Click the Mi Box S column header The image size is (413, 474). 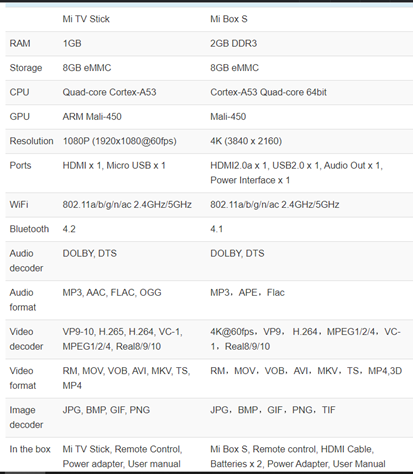coord(229,19)
